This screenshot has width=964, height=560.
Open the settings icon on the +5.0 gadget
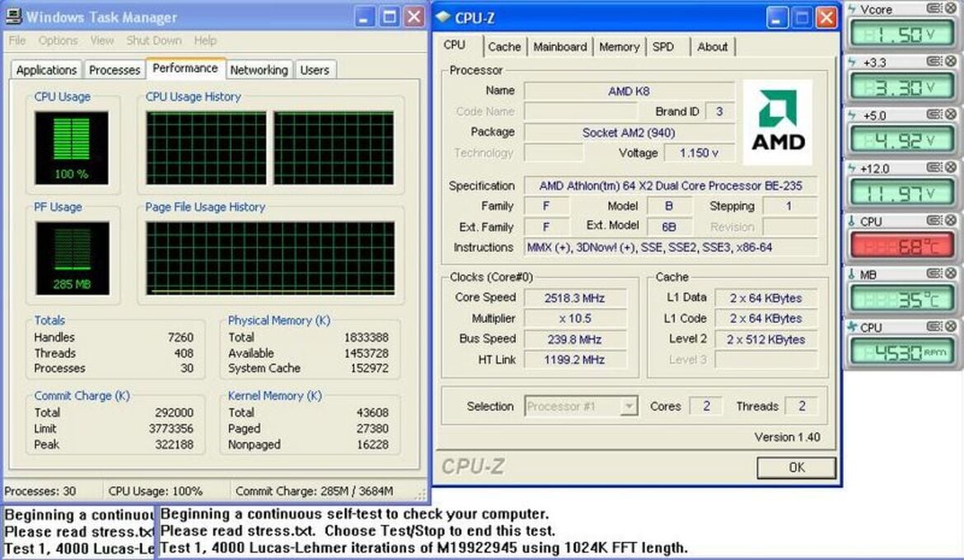click(x=934, y=114)
